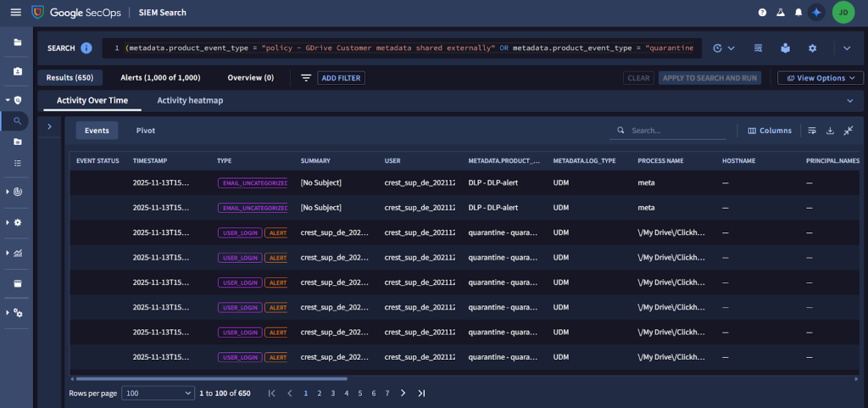Select the Activity heatmap tab

click(190, 101)
